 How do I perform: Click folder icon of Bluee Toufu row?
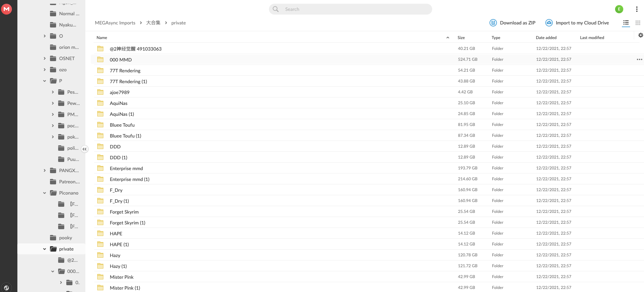[x=100, y=125]
